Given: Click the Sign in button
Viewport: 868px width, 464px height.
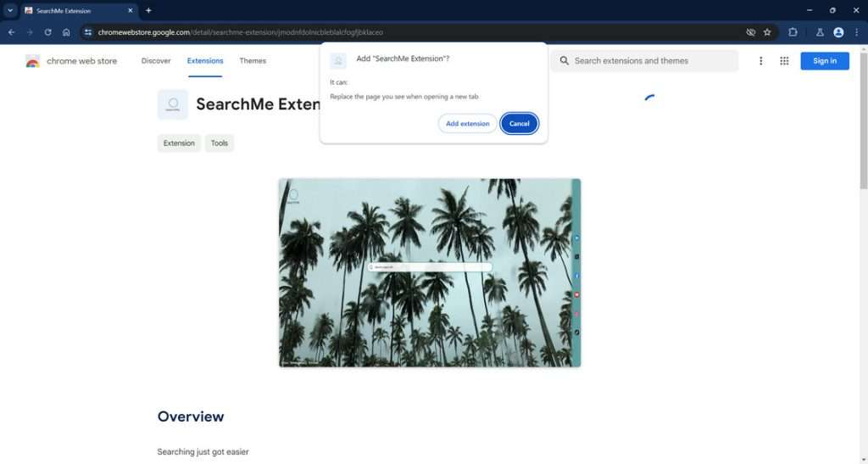Looking at the screenshot, I should [825, 61].
